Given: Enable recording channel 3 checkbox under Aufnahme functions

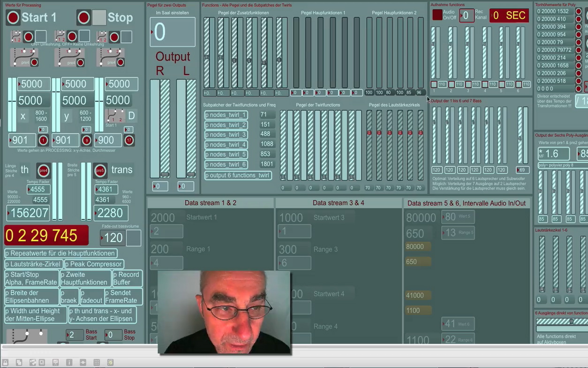Looking at the screenshot, I should (x=467, y=84).
